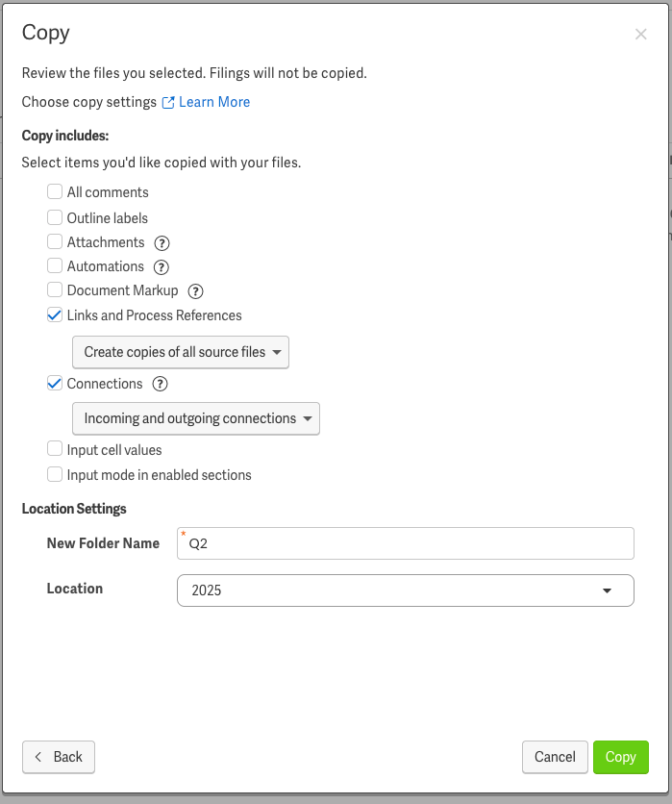
Task: Click the help icon next to Connections
Action: tap(160, 384)
